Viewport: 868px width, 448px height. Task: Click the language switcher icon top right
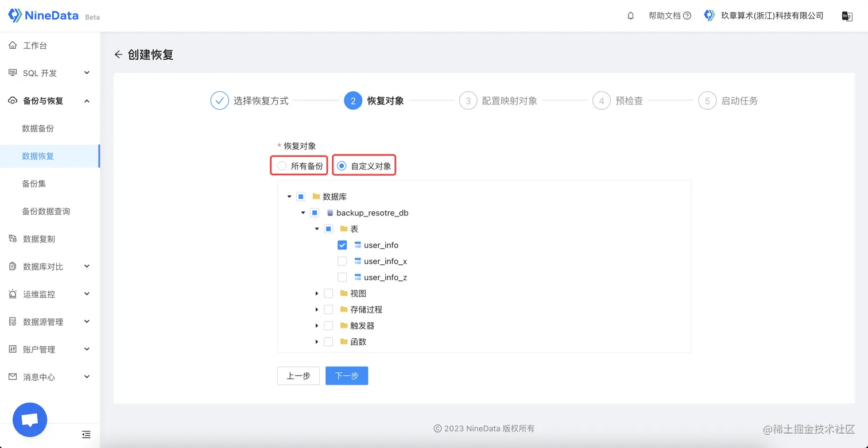(x=847, y=16)
